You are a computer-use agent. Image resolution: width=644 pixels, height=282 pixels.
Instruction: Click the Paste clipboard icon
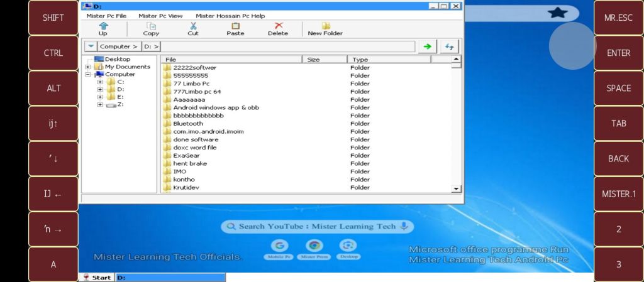[235, 26]
